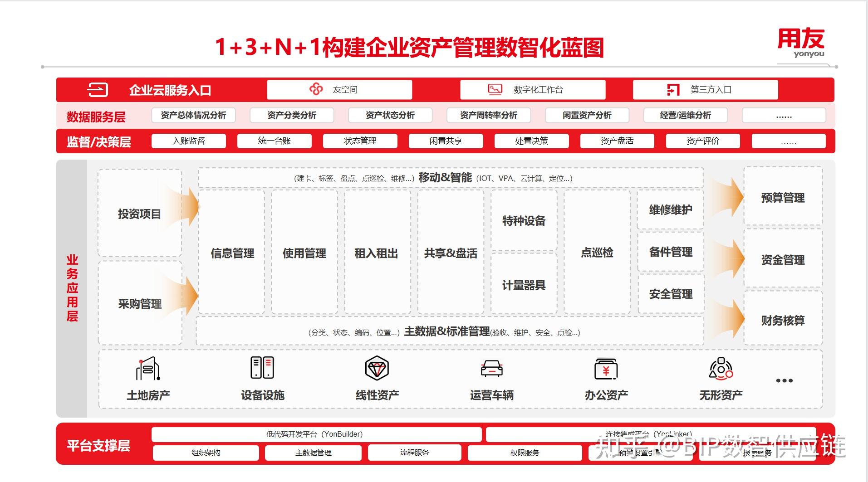The height and width of the screenshot is (482, 868).
Task: Expand the ellipsis after 经营/运维分析
Action: (784, 115)
